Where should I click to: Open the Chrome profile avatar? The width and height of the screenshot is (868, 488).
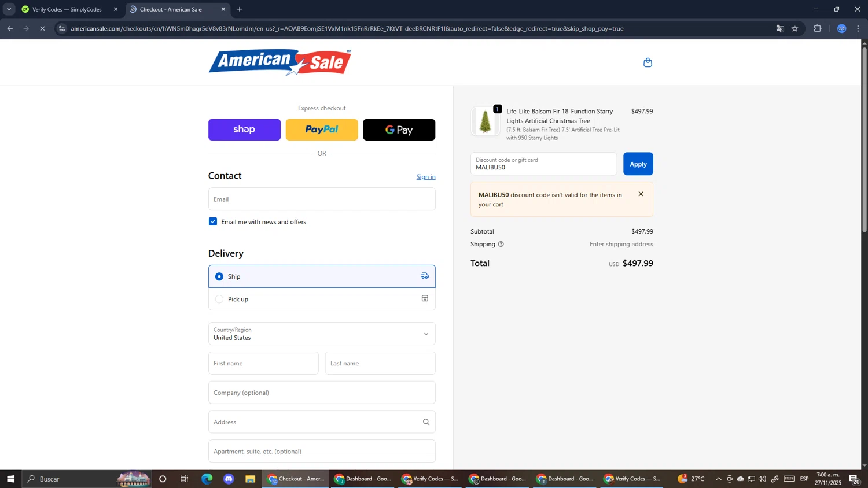click(x=842, y=28)
